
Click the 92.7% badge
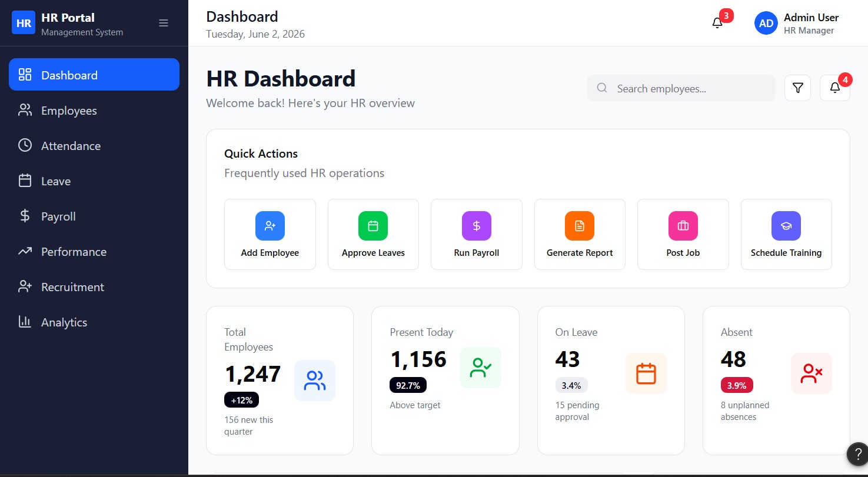tap(408, 385)
